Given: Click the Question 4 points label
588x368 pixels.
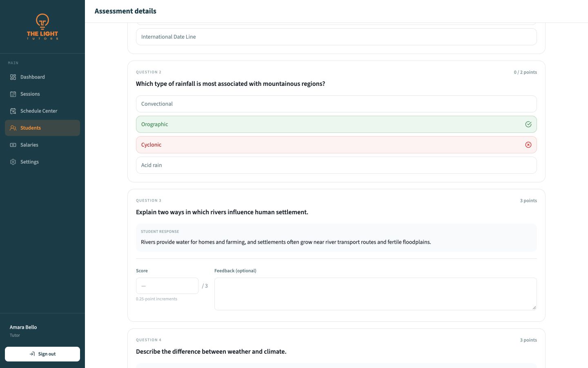Looking at the screenshot, I should pos(528,340).
